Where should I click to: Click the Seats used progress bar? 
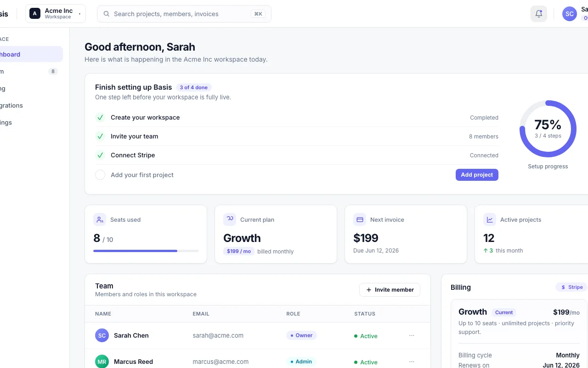pos(146,251)
